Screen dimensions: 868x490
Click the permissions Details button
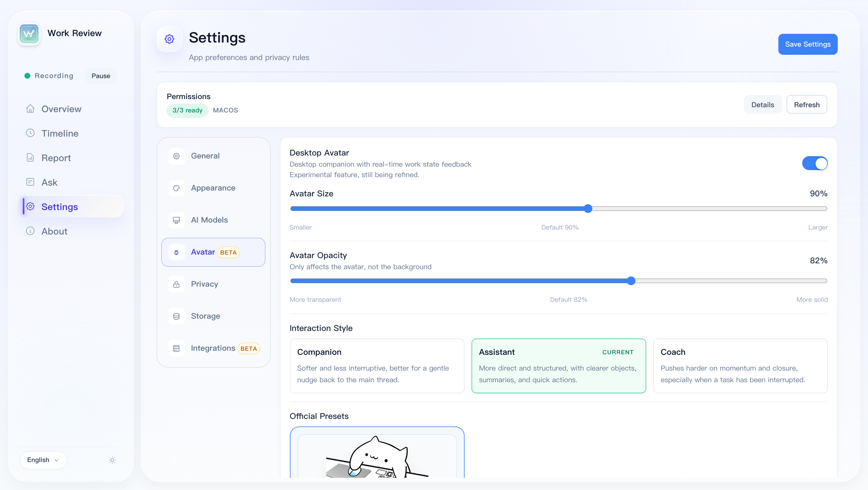pyautogui.click(x=763, y=105)
